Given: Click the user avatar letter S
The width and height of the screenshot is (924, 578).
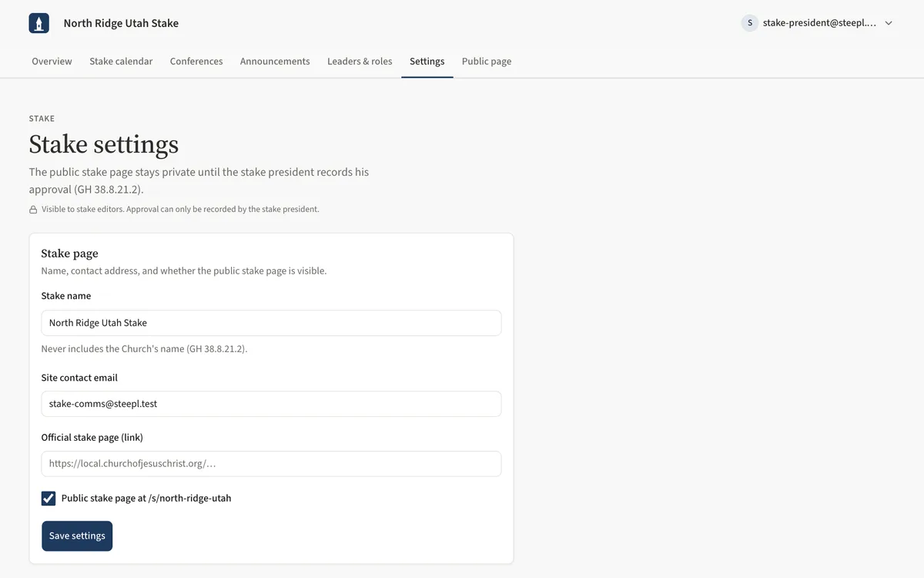Looking at the screenshot, I should point(750,23).
